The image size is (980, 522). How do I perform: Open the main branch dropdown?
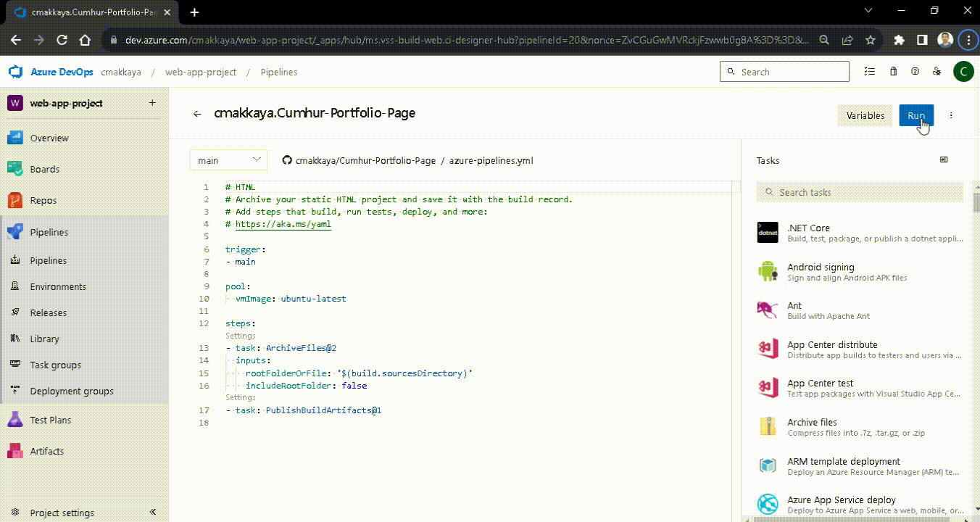(x=228, y=159)
